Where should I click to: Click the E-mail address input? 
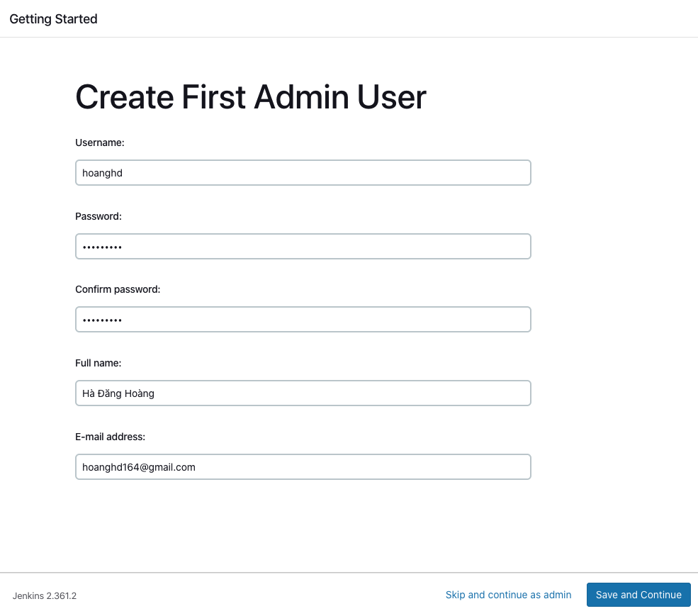(303, 467)
